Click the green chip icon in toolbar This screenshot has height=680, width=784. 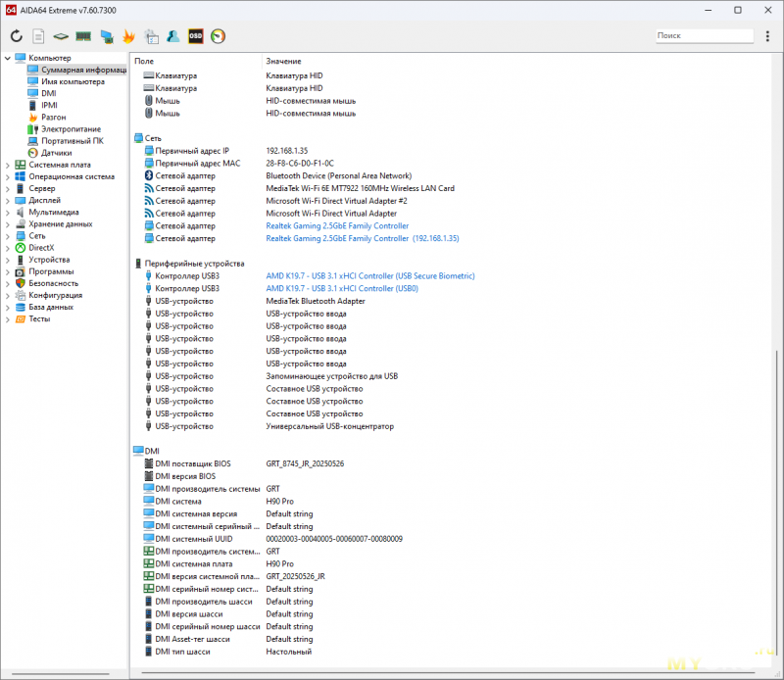click(x=61, y=36)
